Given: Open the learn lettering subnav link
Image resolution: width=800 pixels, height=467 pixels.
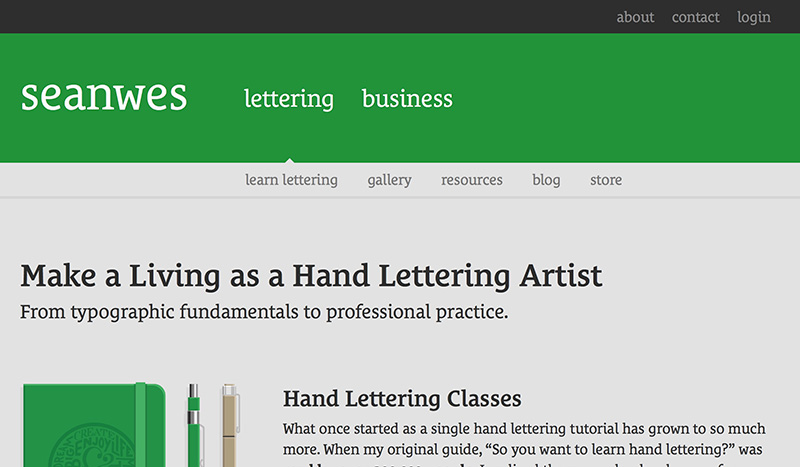Looking at the screenshot, I should (x=291, y=180).
